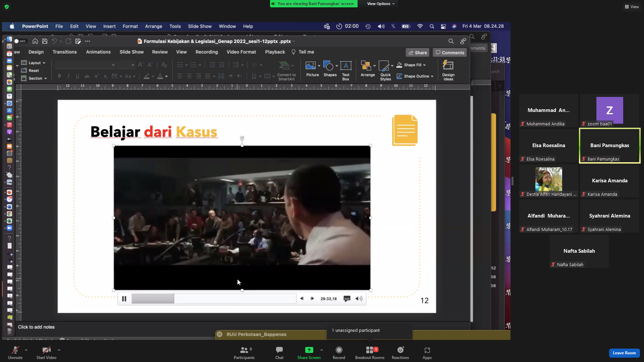Open the Section dropdown
The width and height of the screenshot is (644, 362).
34,78
